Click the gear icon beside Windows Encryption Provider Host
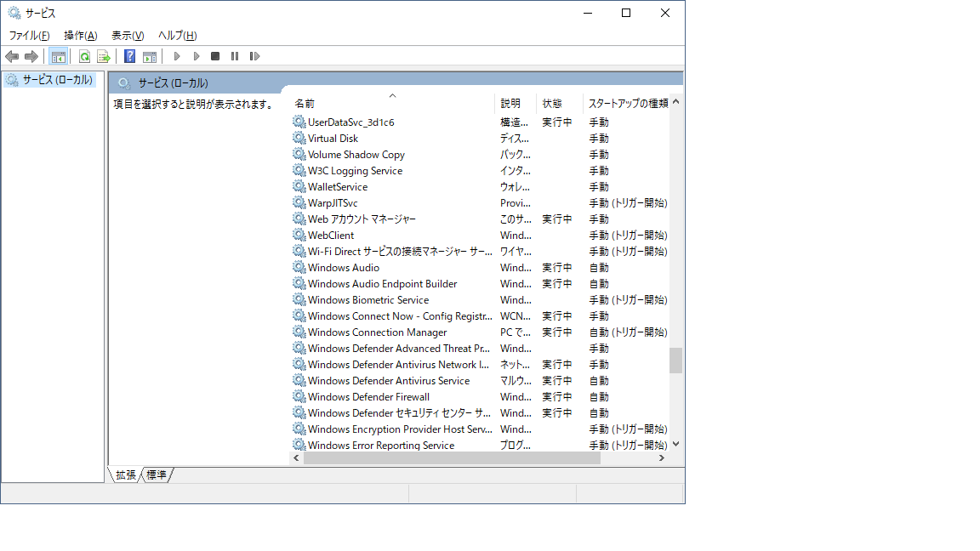The height and width of the screenshot is (551, 980). click(x=299, y=429)
